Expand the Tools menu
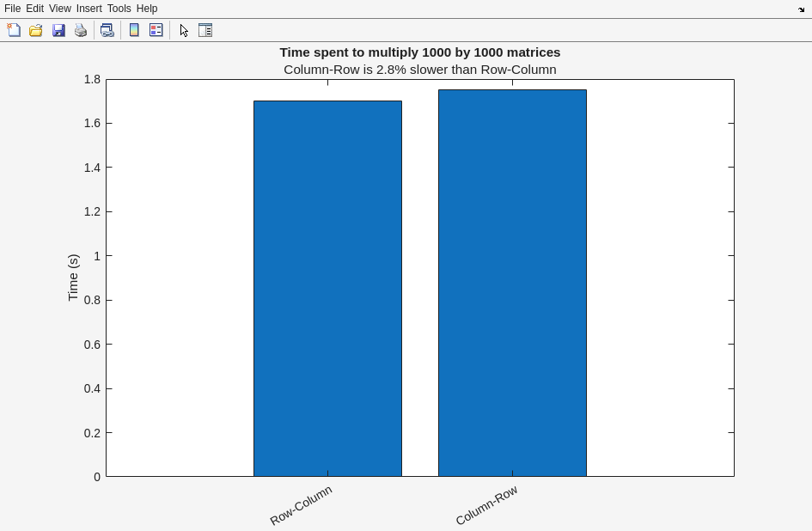This screenshot has height=531, width=812. click(x=119, y=9)
